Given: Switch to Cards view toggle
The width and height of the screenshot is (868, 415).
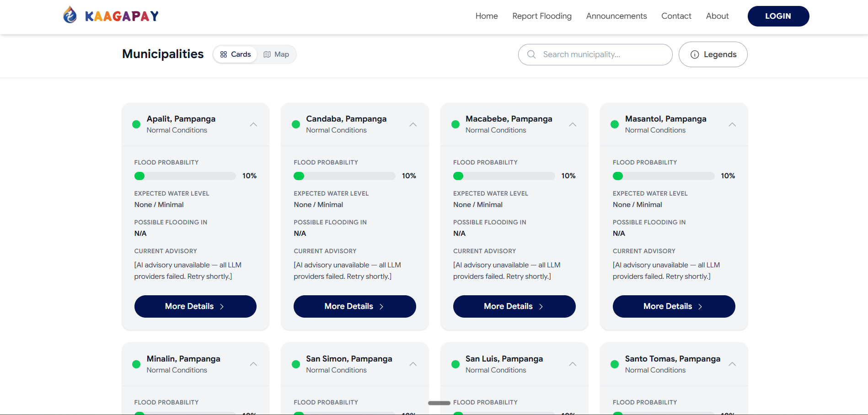Looking at the screenshot, I should [236, 54].
